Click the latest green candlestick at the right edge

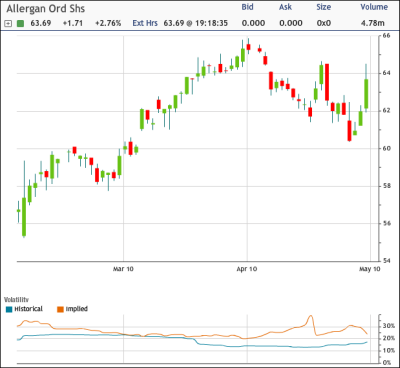(366, 94)
